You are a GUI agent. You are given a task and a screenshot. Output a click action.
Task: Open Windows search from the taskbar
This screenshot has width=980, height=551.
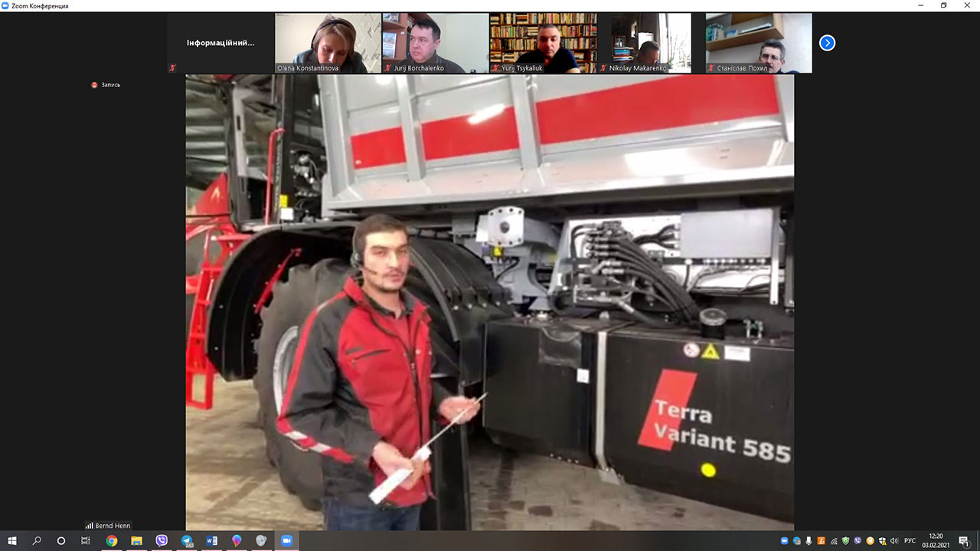[37, 541]
